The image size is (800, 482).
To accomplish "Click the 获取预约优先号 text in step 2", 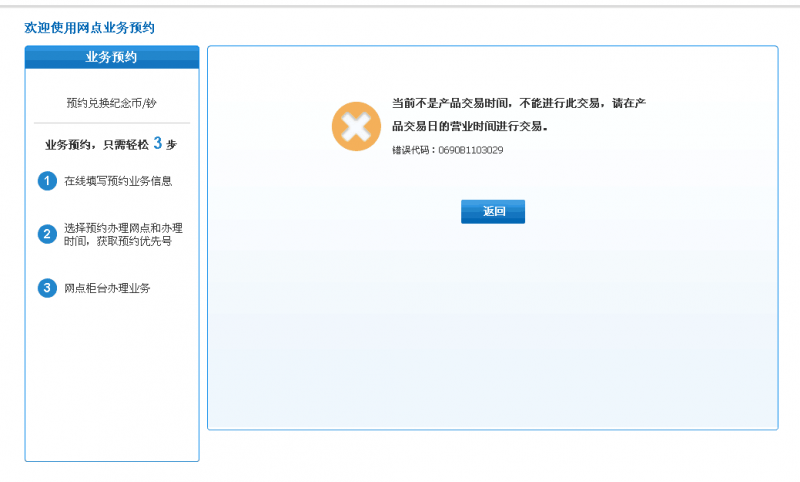I will 144,241.
